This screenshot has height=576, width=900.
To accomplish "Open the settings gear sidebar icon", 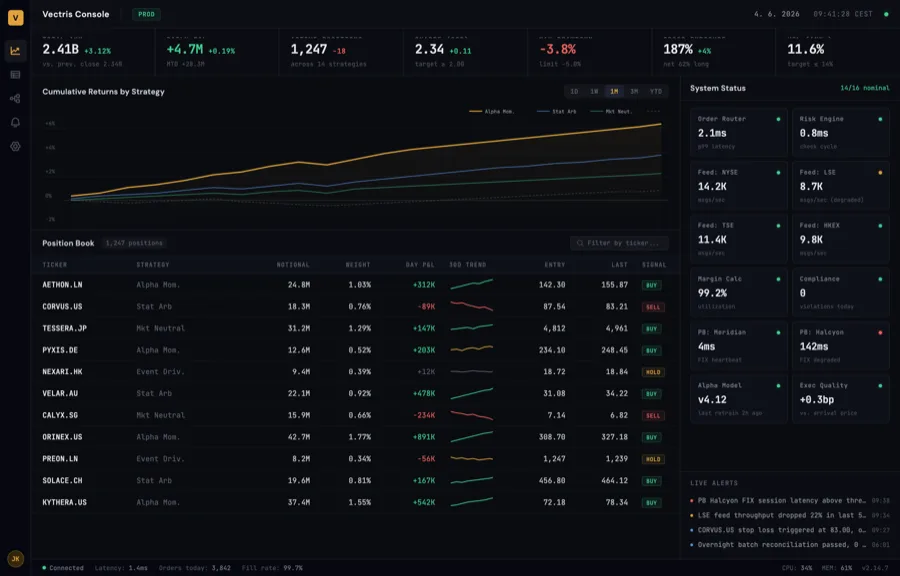I will pos(15,146).
